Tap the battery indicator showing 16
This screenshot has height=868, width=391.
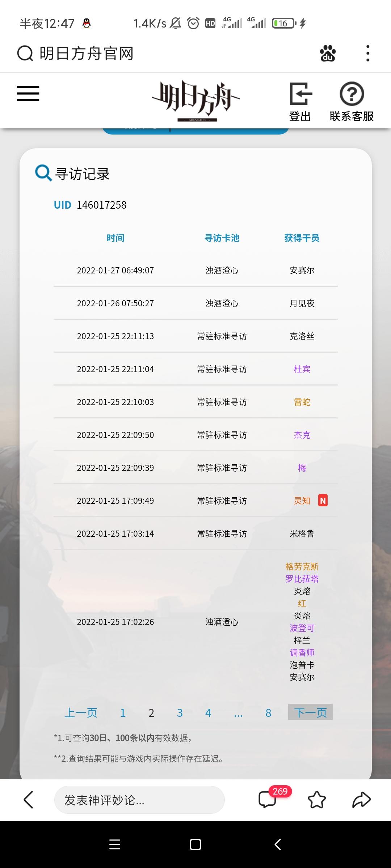pyautogui.click(x=284, y=24)
